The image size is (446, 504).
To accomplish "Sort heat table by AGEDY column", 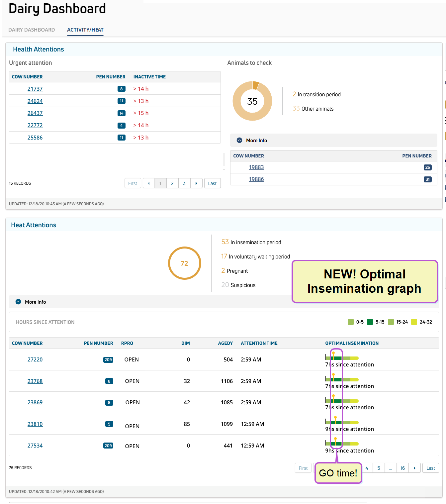I will tap(225, 343).
